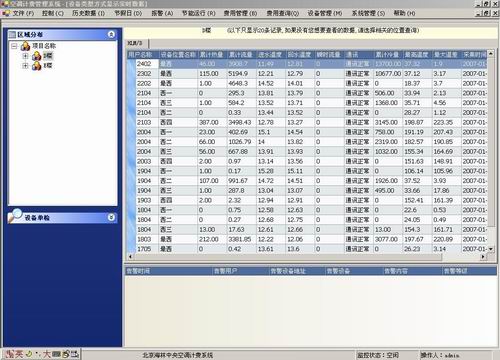The width and height of the screenshot is (500, 360).
Task: Expand the first child under 项目名称
Action: (25, 56)
